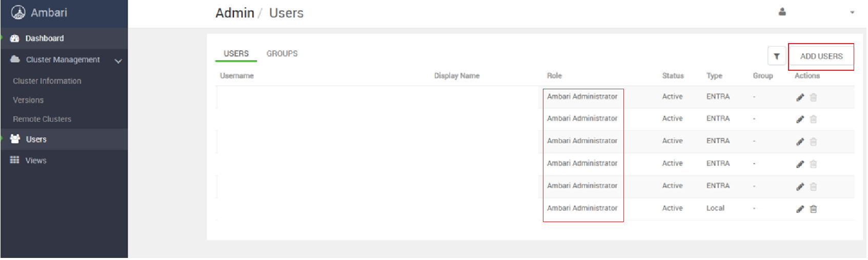Navigate to Remote Clusters
Viewport: 868px width, 260px height.
coord(42,119)
